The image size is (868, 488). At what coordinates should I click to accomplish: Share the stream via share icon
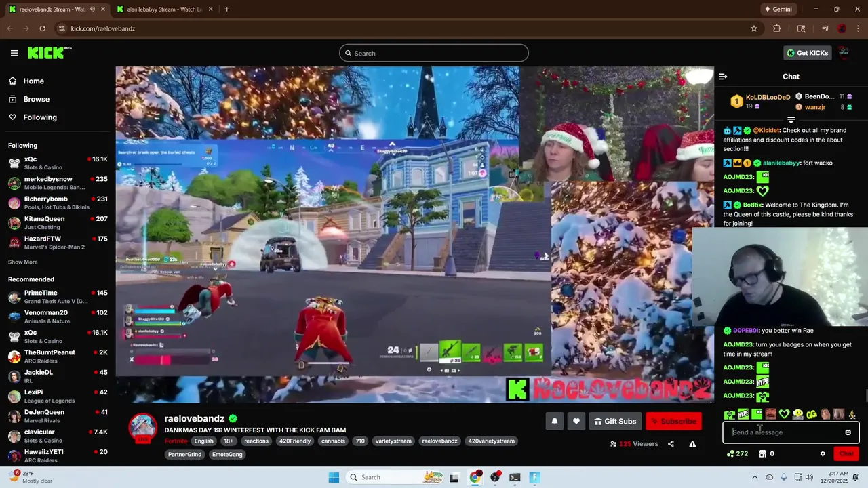click(671, 444)
